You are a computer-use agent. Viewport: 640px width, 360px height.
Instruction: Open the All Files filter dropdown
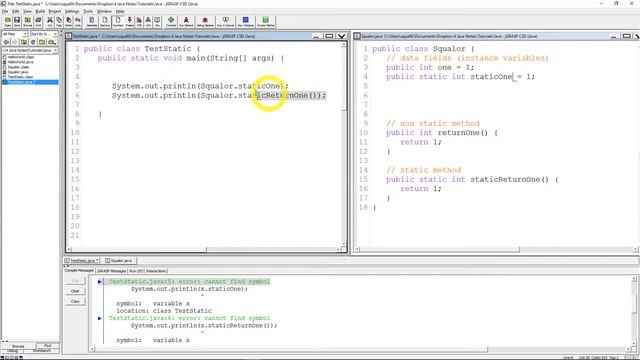click(15, 34)
